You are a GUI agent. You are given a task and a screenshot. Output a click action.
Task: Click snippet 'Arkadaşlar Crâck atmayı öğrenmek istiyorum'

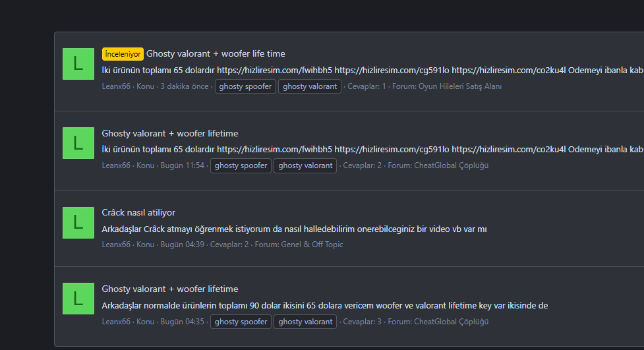294,229
